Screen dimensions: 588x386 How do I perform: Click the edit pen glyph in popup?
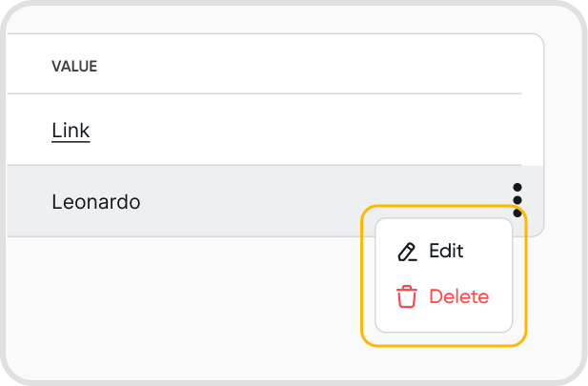tap(407, 252)
